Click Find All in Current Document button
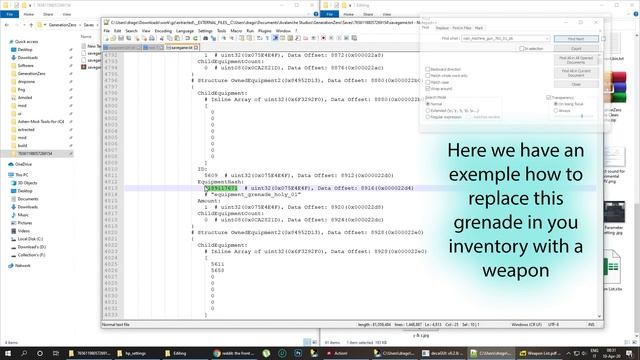Viewport: 640px width, 360px height. tap(576, 73)
